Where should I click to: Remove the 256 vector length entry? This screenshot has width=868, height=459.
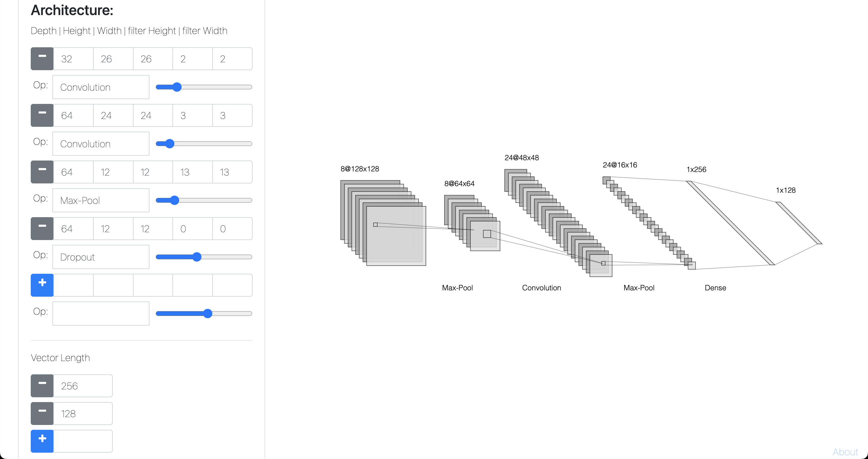point(42,386)
